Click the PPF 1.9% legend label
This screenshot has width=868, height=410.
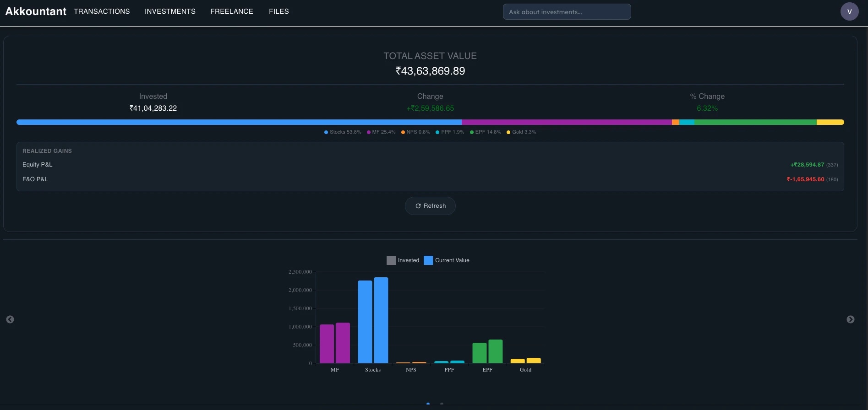point(450,132)
